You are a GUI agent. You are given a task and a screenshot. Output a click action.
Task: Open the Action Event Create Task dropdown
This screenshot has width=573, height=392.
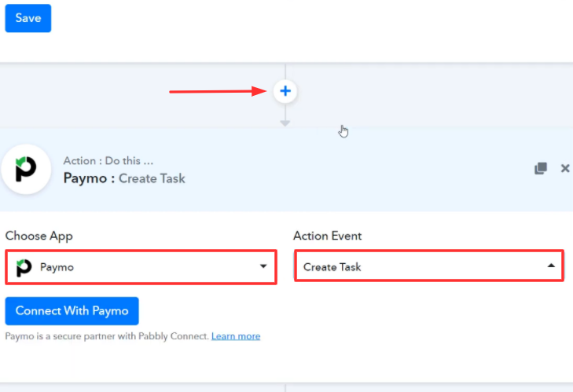coord(429,266)
